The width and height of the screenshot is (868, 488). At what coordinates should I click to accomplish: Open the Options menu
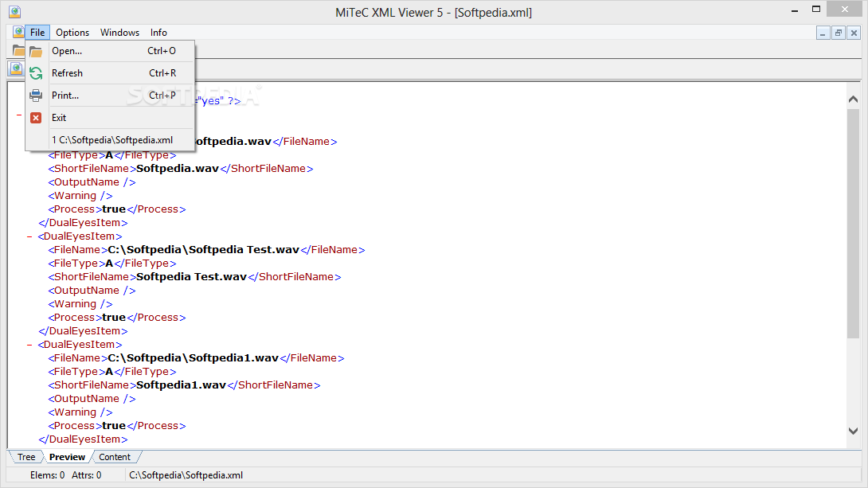[x=72, y=32]
